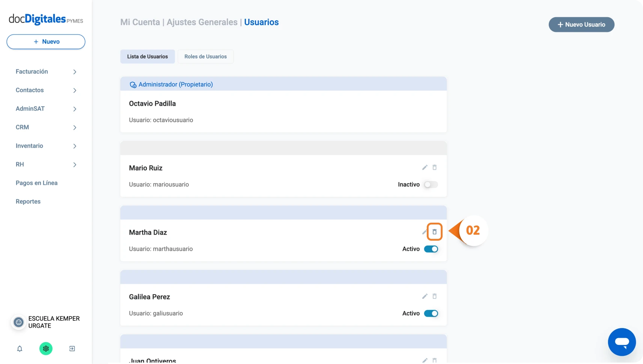Screen dimensions: 643x364
Task: Click Usuarios breadcrumb title
Action: [x=261, y=22]
